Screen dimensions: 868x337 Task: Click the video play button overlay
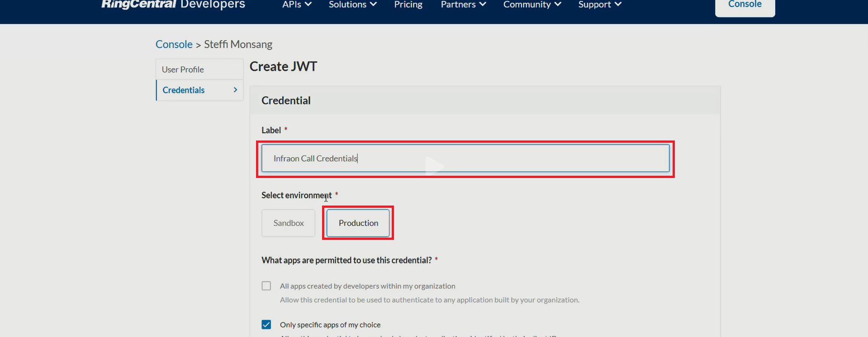tap(434, 166)
